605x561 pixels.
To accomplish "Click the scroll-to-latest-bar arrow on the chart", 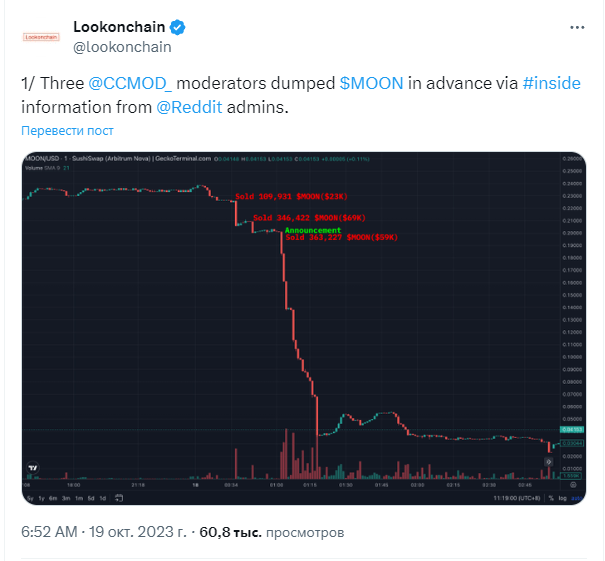I will (548, 461).
